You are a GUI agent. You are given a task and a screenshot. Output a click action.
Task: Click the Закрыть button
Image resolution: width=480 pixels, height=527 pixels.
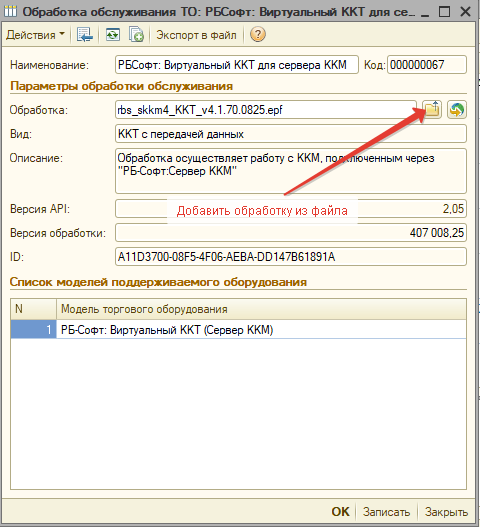446,512
